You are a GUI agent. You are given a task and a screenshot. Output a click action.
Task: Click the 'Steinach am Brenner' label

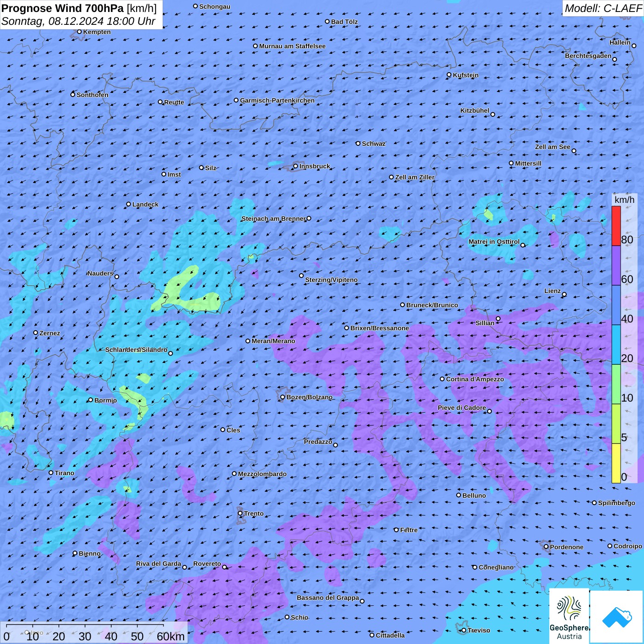274,218
